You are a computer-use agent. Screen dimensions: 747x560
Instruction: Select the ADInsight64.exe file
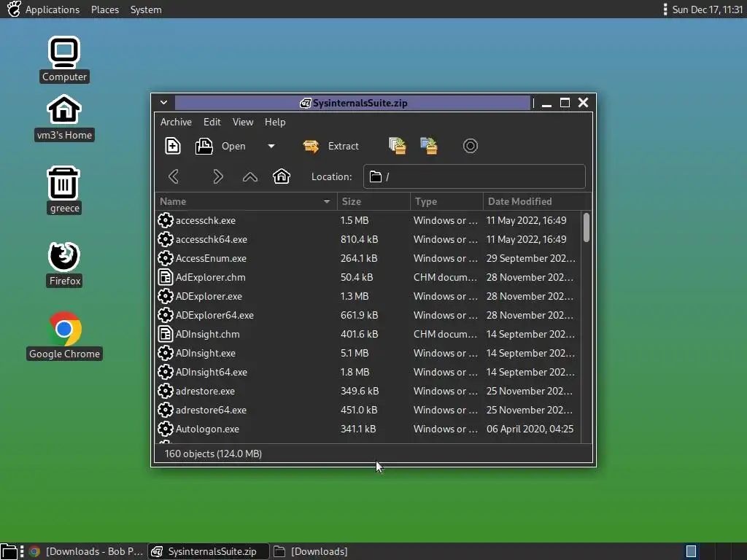coord(368,372)
